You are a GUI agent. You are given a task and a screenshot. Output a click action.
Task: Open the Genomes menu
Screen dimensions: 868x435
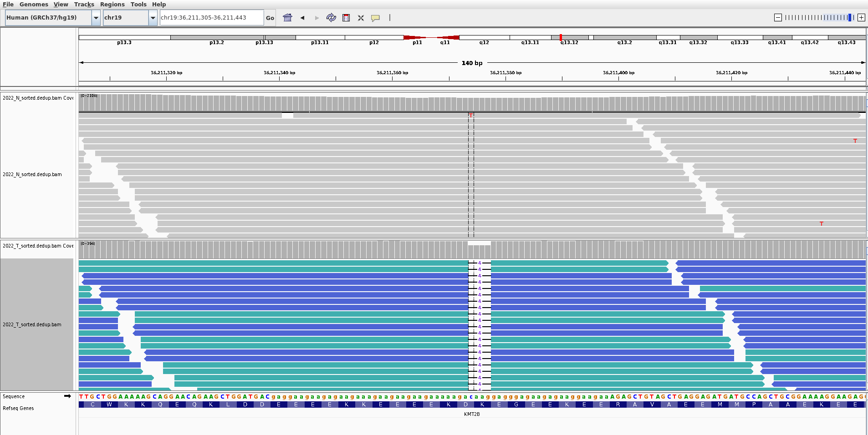click(x=34, y=4)
